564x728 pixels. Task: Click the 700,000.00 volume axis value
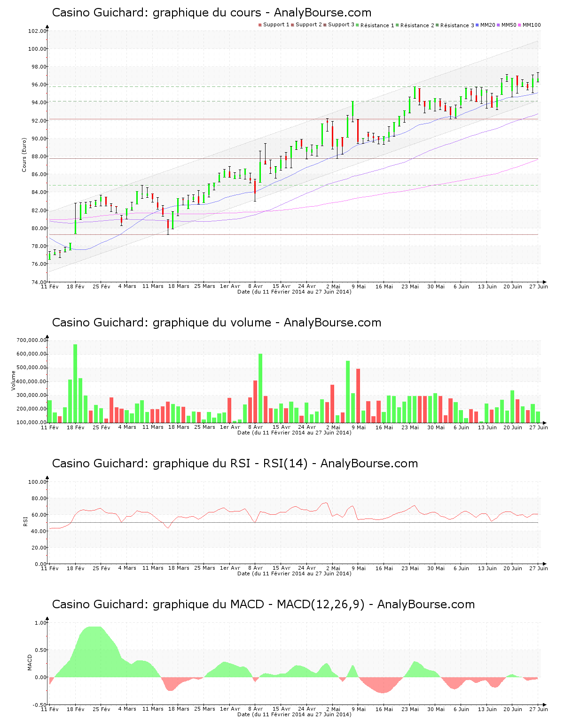[x=31, y=340]
